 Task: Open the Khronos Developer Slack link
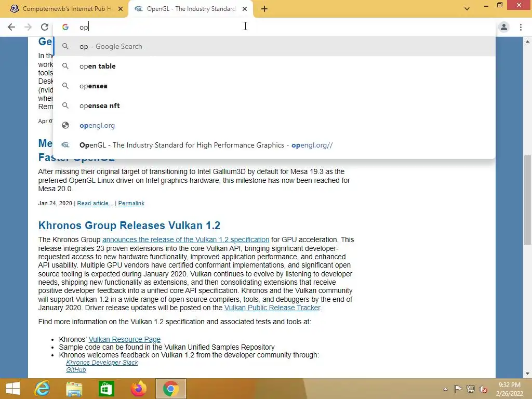tap(102, 362)
